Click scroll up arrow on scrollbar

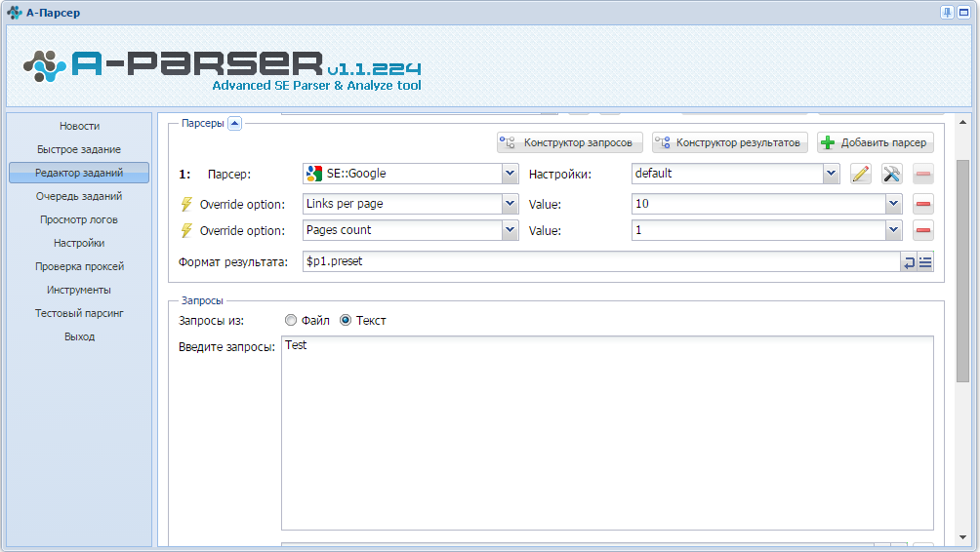click(x=962, y=122)
